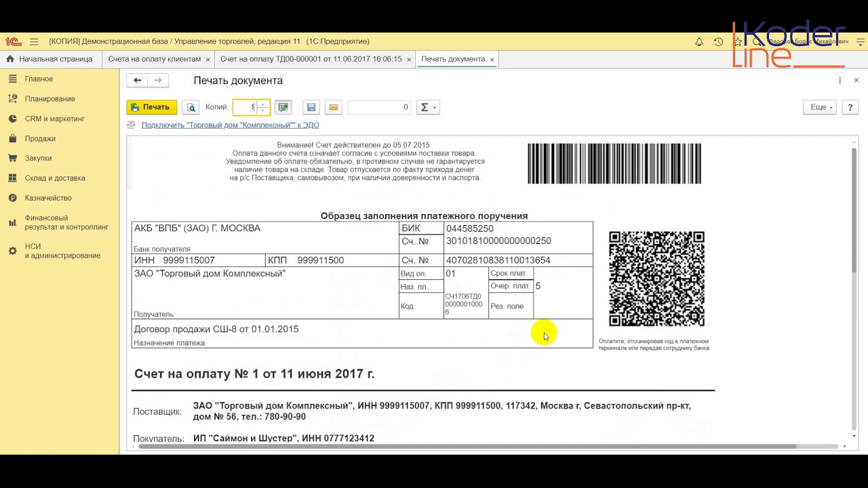The width and height of the screenshot is (868, 488).
Task: Toggle layout editing icon next to copies
Action: click(x=283, y=107)
